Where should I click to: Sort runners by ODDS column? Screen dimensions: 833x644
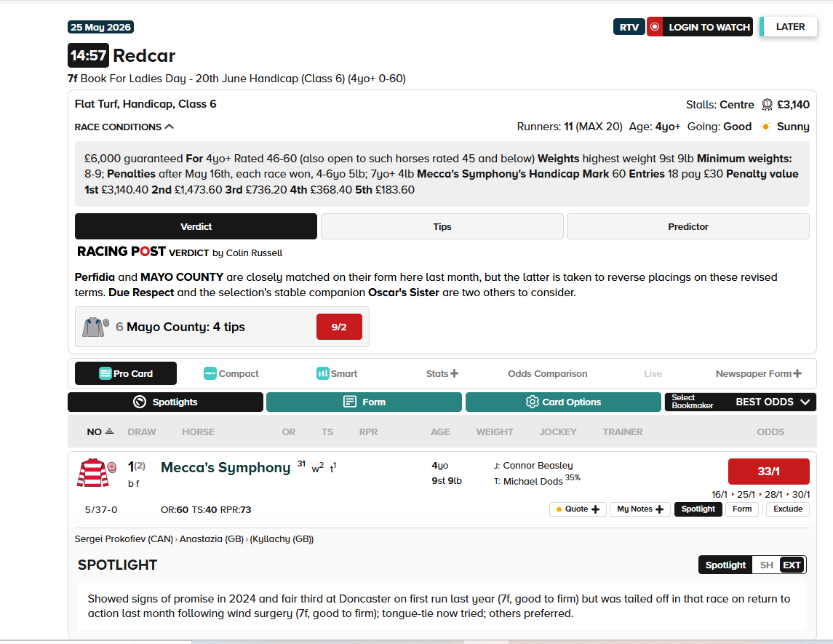(x=770, y=432)
